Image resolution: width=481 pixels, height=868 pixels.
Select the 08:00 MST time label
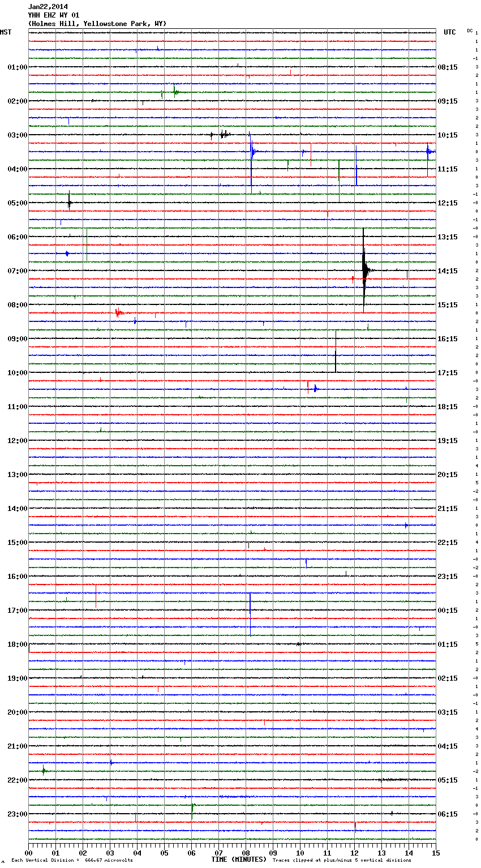point(18,305)
